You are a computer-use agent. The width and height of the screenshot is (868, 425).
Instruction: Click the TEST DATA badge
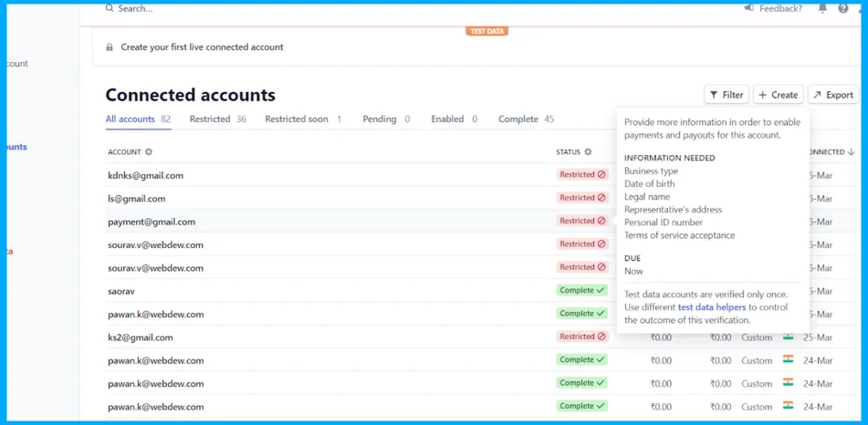[487, 32]
